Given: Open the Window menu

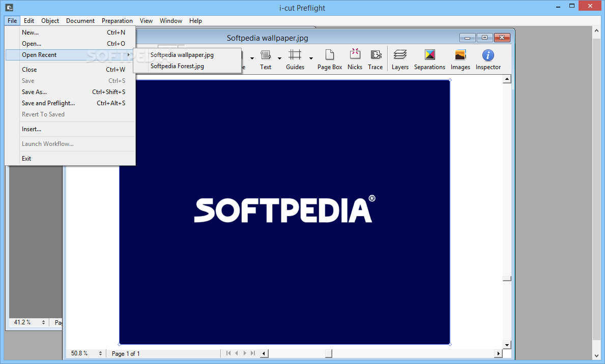Looking at the screenshot, I should 171,21.
